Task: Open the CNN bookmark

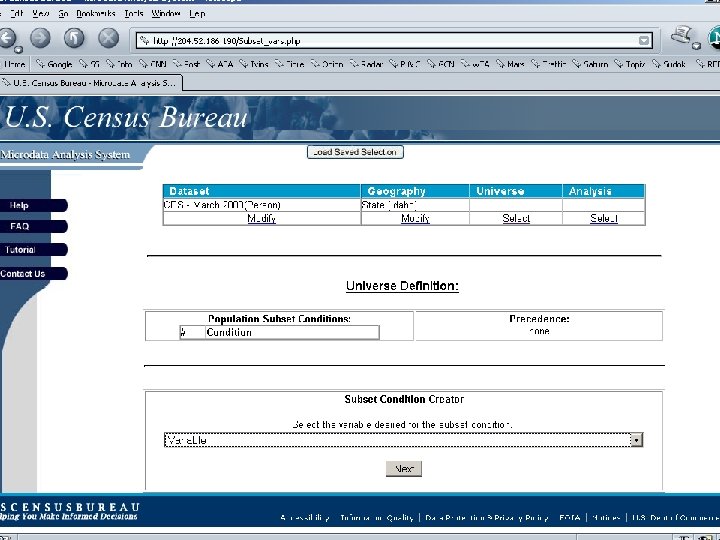Action: (153, 64)
